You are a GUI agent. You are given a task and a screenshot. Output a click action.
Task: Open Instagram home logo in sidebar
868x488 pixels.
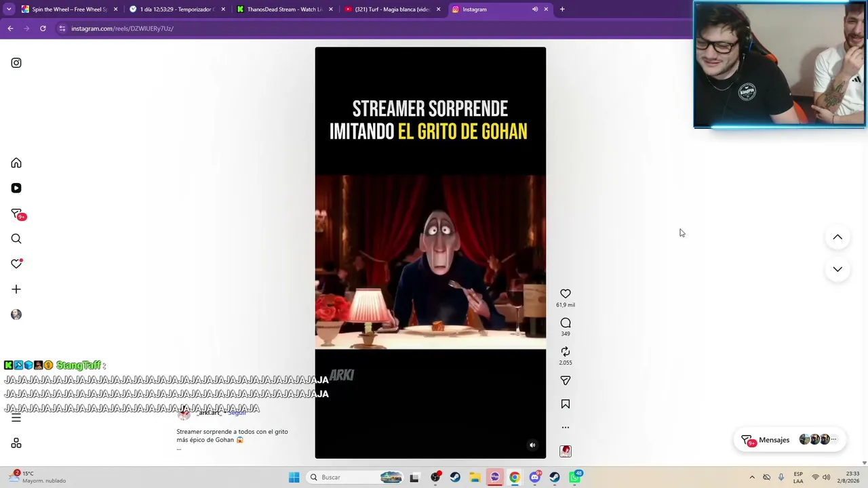tap(16, 63)
